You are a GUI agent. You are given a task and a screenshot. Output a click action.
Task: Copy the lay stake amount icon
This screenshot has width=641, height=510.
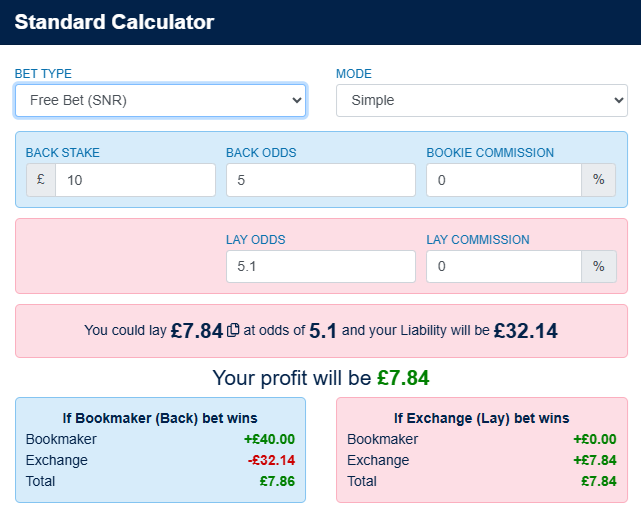tap(233, 330)
